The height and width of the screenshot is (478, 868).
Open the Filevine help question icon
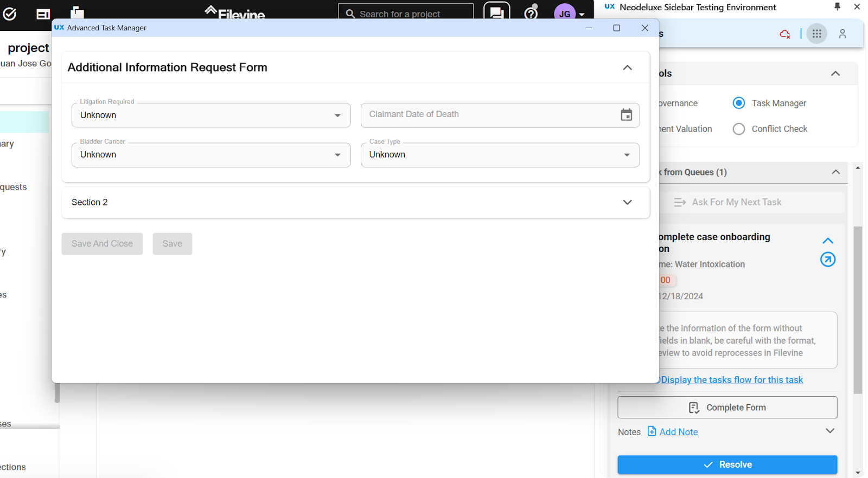click(531, 13)
